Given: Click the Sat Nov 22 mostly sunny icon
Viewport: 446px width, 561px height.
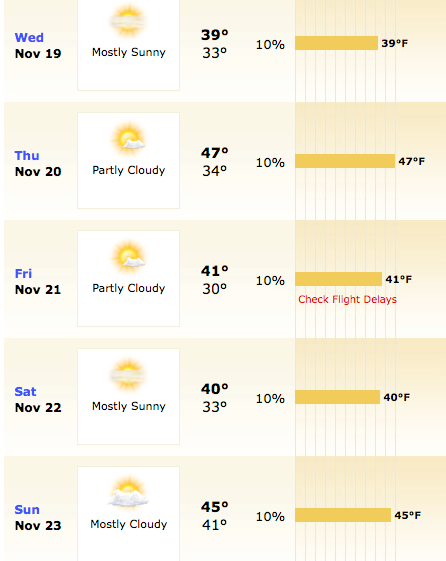Looking at the screenshot, I should click(x=128, y=375).
